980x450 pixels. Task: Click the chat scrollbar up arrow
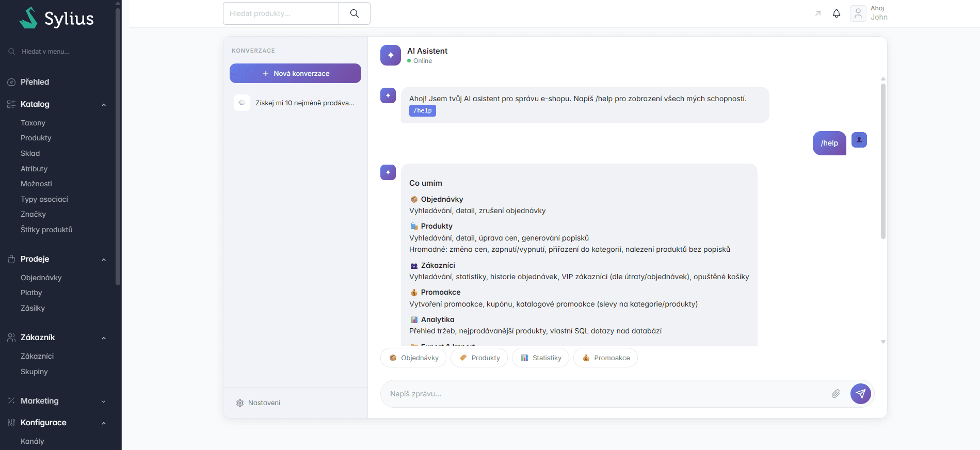(x=883, y=78)
